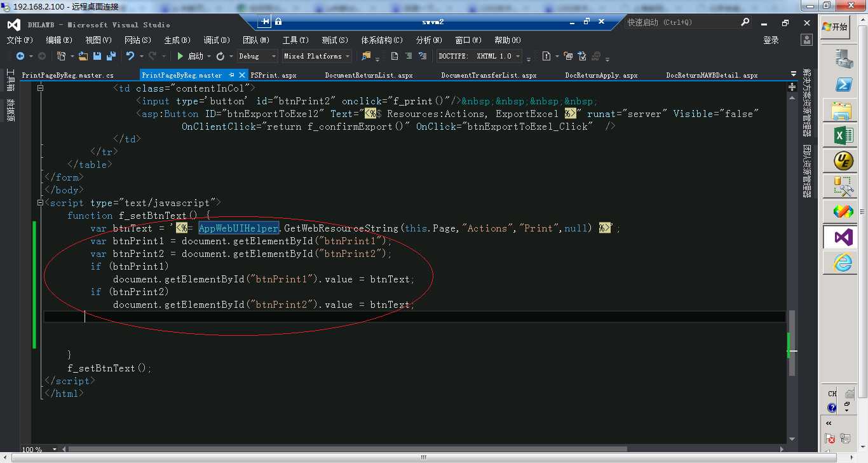Viewport: 868px width, 463px height.
Task: Click the AppWebUIHelper highlighted text
Action: (x=238, y=228)
